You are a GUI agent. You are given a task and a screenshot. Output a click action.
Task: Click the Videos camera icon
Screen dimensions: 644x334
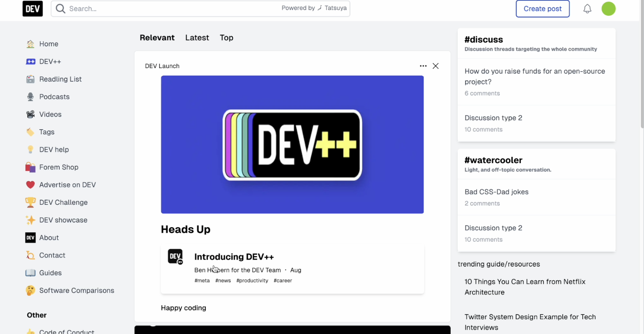point(30,114)
